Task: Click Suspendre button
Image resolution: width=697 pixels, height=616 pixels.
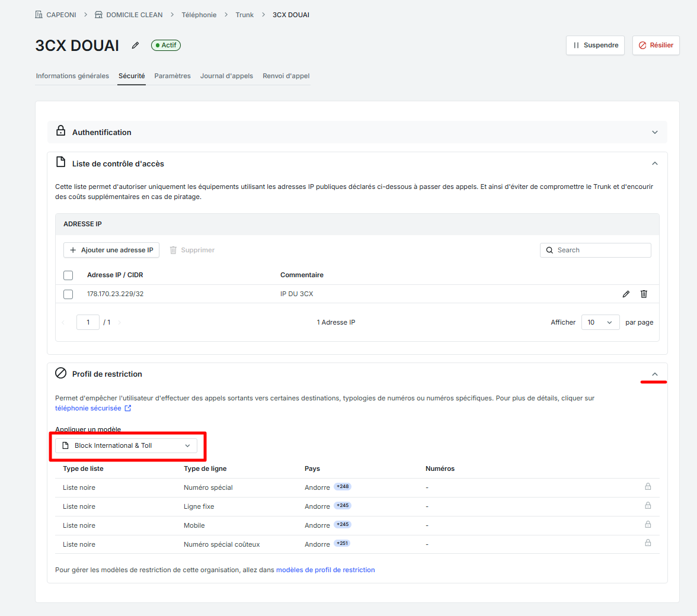Action: coord(595,45)
